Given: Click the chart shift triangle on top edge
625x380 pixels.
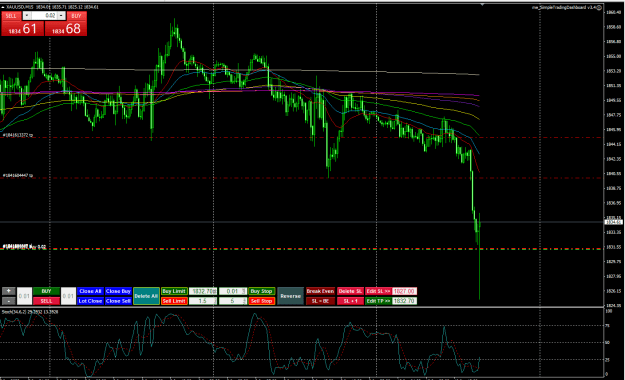Looking at the screenshot, I should click(x=482, y=5).
